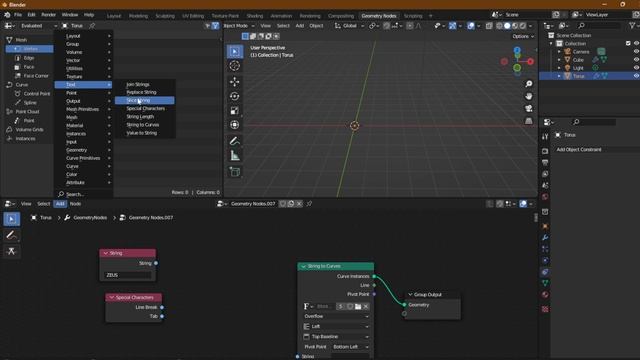Switch to the Geometry Nodes workspace tab
The image size is (640, 360).
[379, 16]
